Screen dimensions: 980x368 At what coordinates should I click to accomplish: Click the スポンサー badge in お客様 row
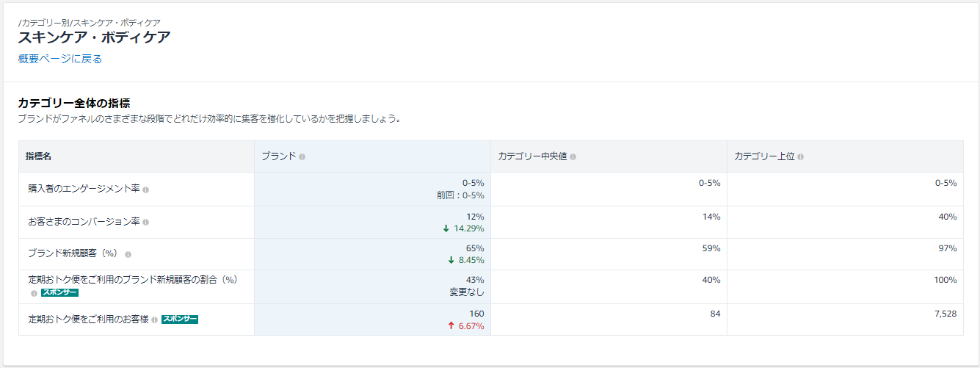pos(180,320)
